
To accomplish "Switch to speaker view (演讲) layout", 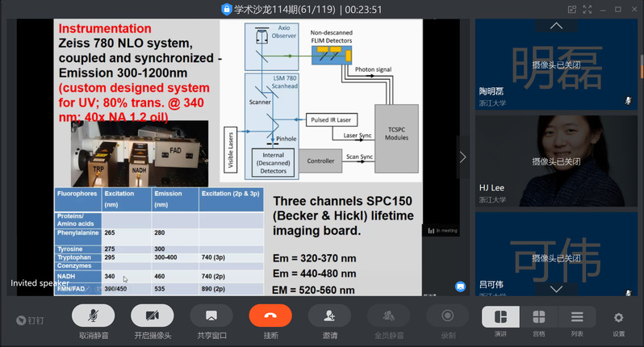I will pyautogui.click(x=500, y=316).
